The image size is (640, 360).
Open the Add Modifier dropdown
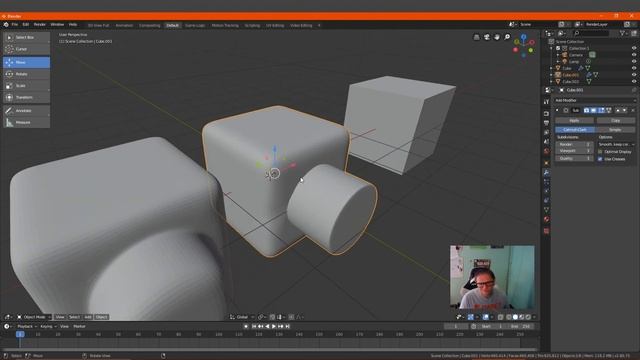tap(595, 100)
